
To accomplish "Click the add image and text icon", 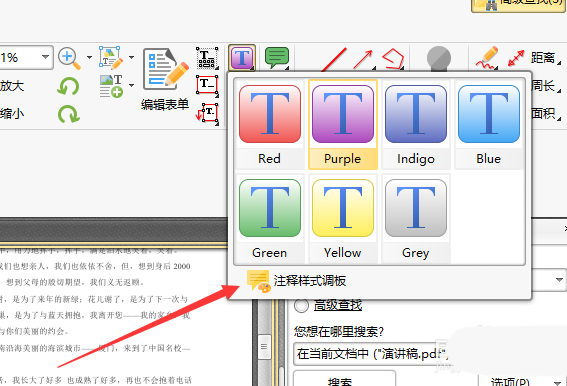I will [x=111, y=86].
